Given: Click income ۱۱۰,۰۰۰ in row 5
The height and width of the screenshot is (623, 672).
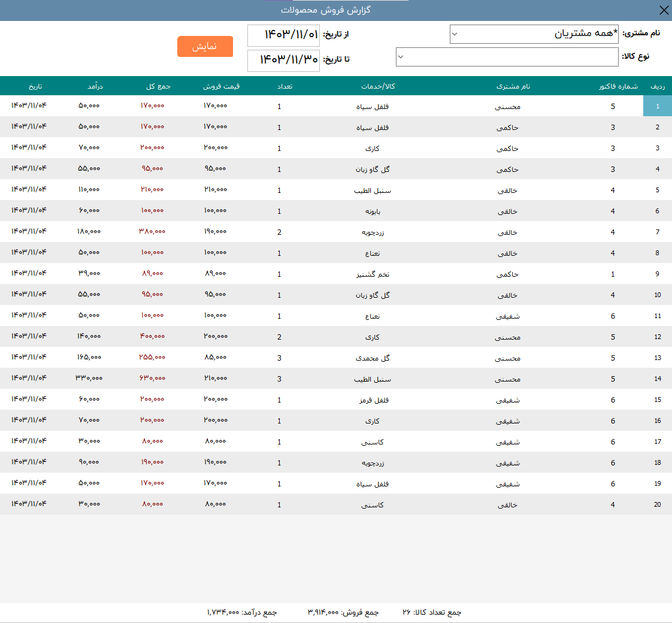Looking at the screenshot, I should [89, 189].
